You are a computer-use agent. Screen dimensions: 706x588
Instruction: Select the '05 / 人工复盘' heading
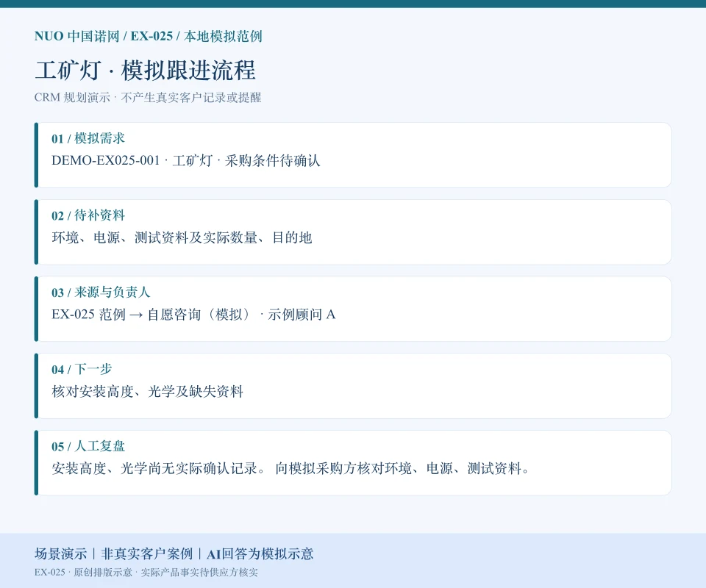(x=88, y=446)
